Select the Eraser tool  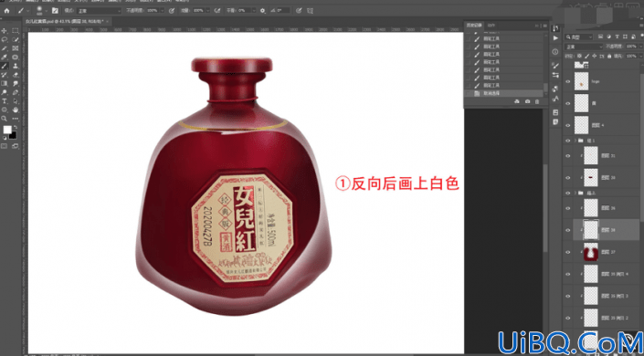coord(16,75)
